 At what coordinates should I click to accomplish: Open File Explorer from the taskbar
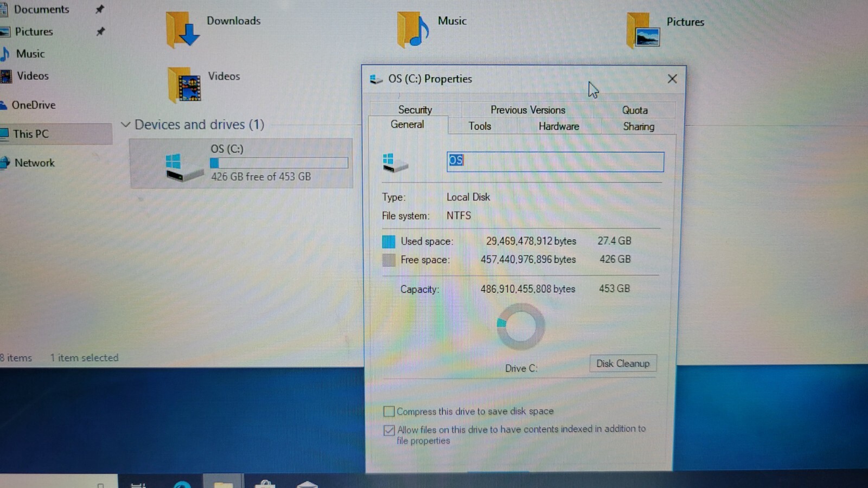point(223,482)
